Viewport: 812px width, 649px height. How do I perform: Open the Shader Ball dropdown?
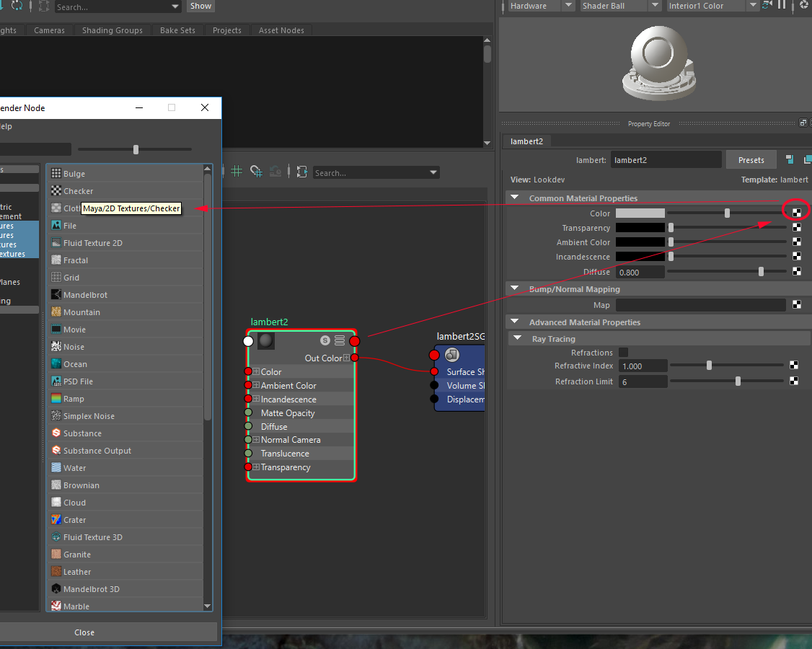tap(610, 6)
